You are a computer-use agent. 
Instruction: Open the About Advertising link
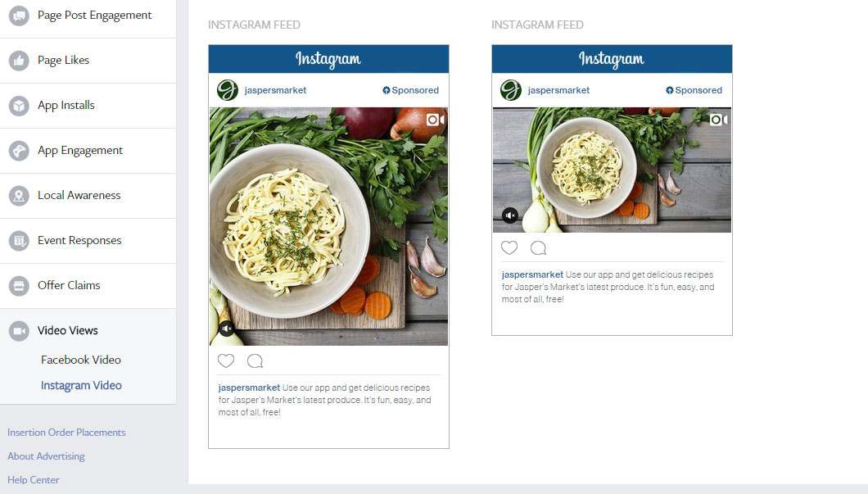46,455
